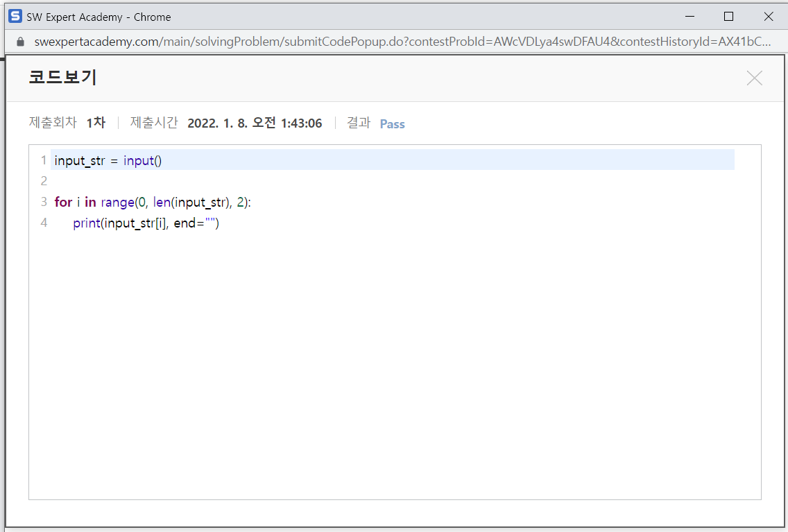Maximize the Chrome popup window
The width and height of the screenshot is (788, 532).
(729, 17)
